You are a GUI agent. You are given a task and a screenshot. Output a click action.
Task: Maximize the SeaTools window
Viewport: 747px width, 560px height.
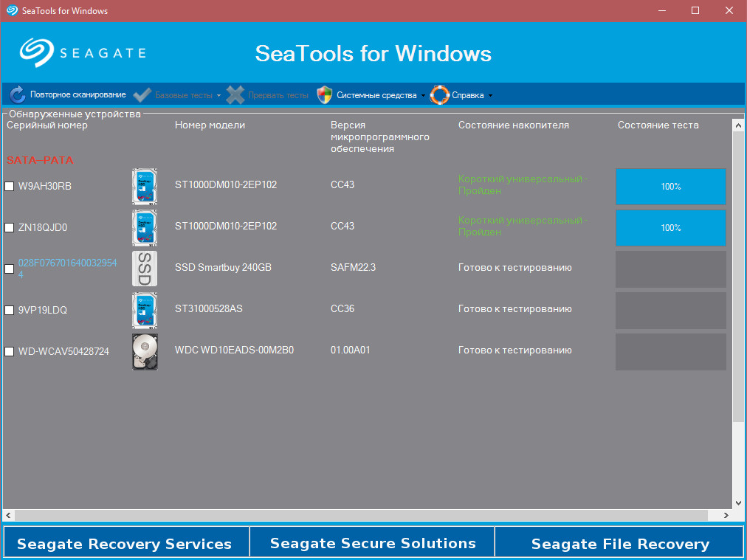point(695,10)
